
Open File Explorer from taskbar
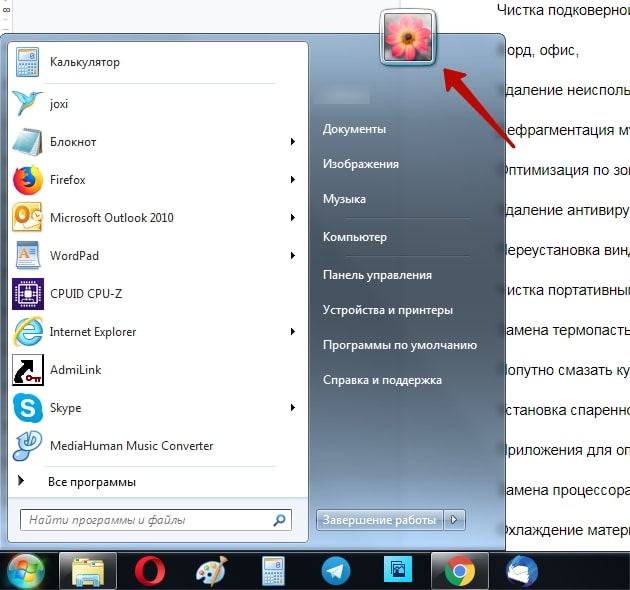[x=88, y=571]
